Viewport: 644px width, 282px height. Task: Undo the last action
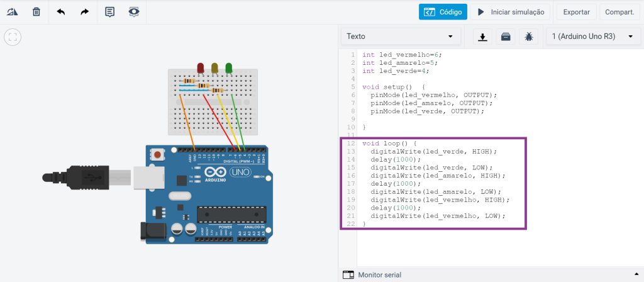61,12
